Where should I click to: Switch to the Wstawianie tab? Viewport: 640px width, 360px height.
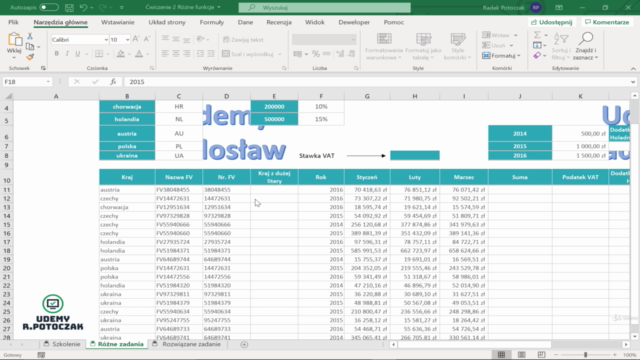(118, 22)
